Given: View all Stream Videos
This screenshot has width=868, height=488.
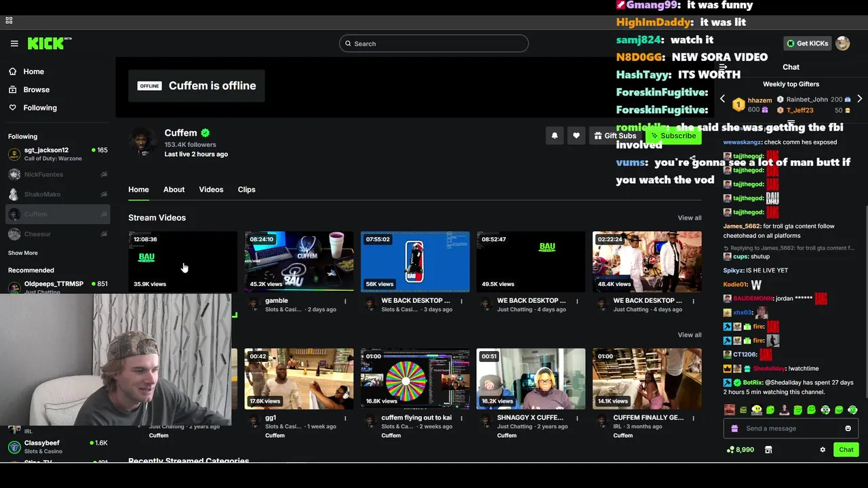Looking at the screenshot, I should pos(689,218).
